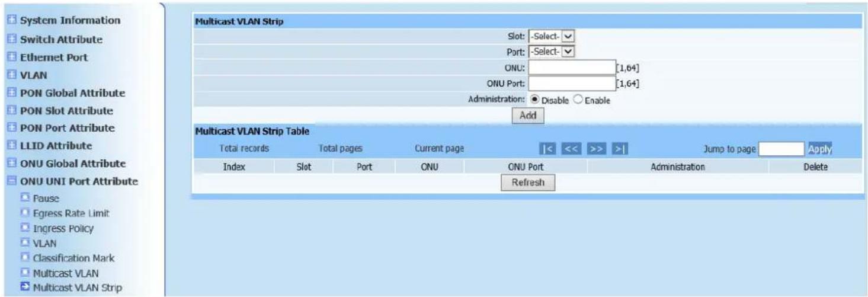This screenshot has height=297, width=868.
Task: Click the Classification Mark item icon
Action: click(25, 258)
